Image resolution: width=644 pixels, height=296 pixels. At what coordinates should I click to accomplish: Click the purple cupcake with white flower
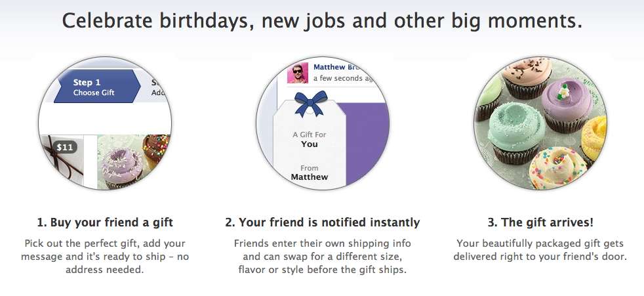[x=565, y=105]
